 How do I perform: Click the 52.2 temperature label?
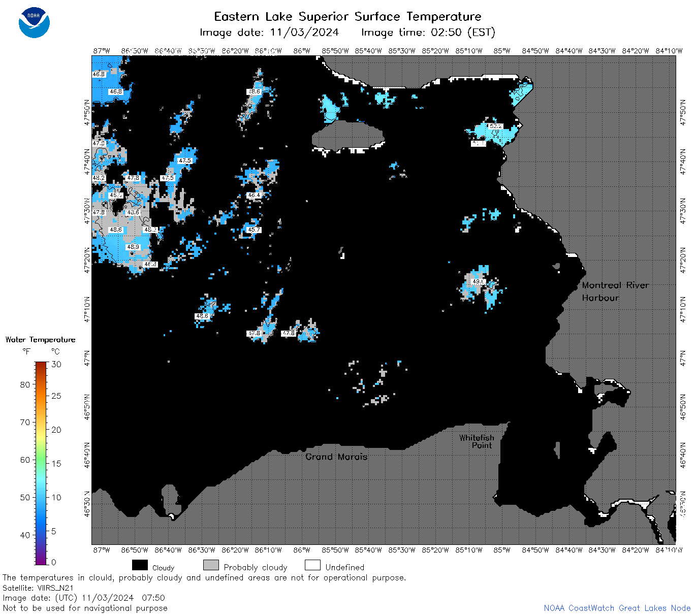click(x=495, y=126)
